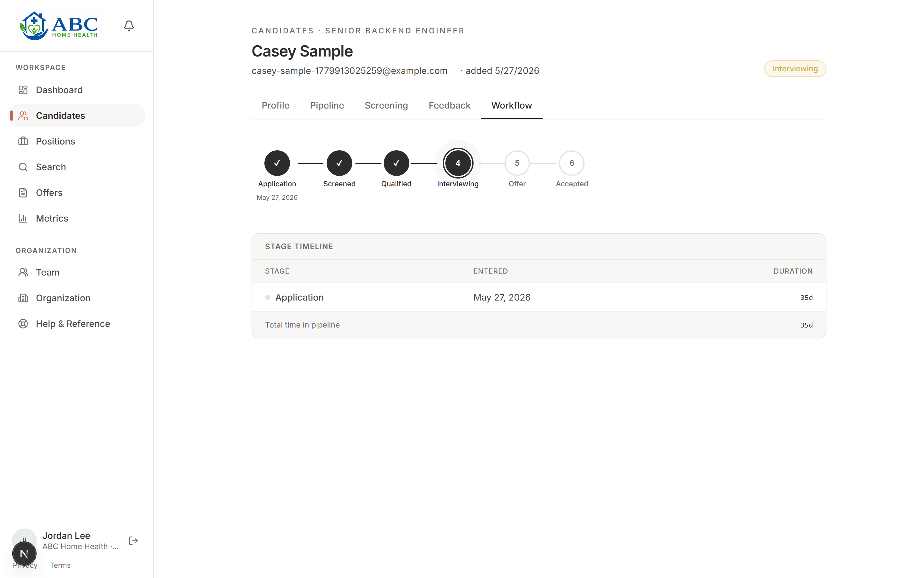Click the Organization building icon

point(23,298)
